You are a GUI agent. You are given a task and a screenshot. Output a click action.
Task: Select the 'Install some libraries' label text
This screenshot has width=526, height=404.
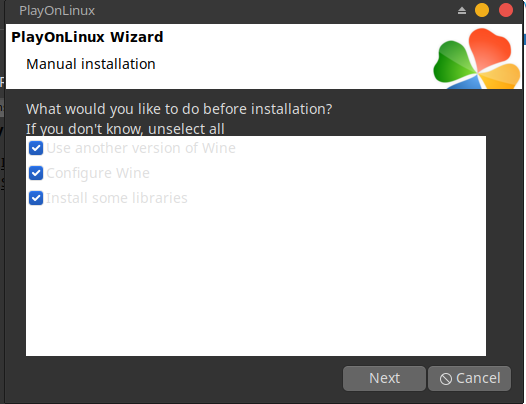[117, 198]
